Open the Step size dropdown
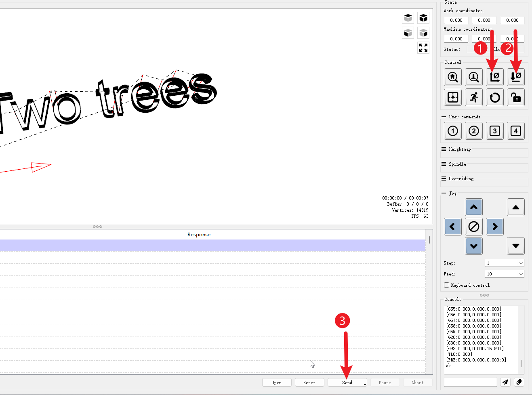Viewport: 532px width, 395px height. tap(504, 263)
